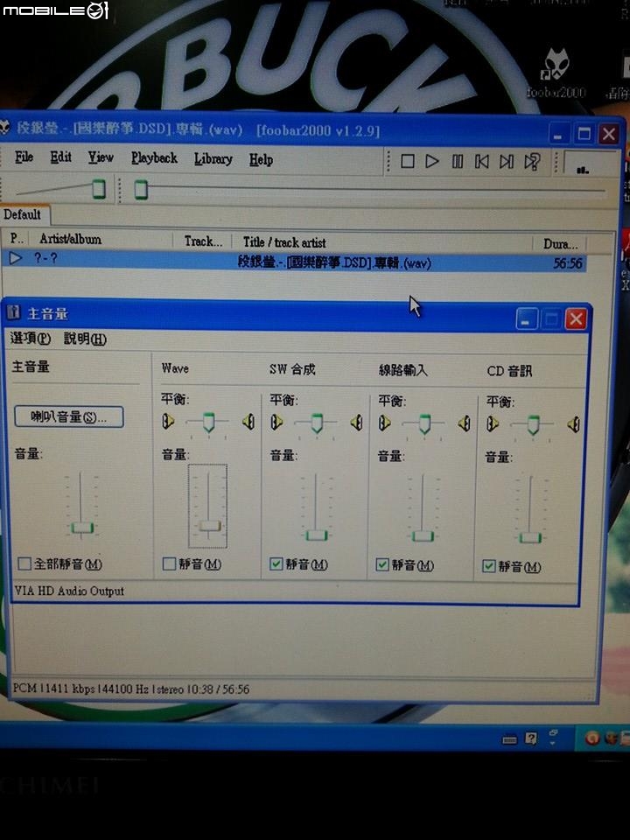Open the 選項(P) menu in volume mixer
The height and width of the screenshot is (840, 630).
[31, 339]
